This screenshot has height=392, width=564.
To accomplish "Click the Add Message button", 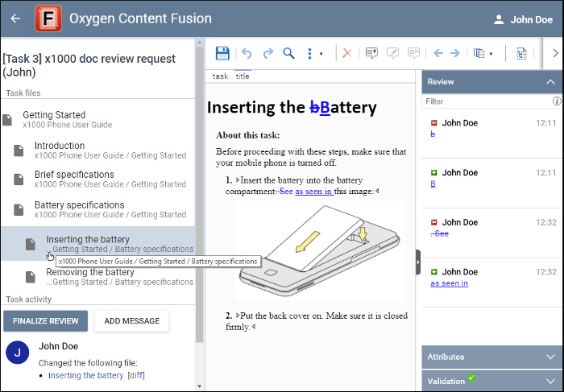I will [x=131, y=321].
